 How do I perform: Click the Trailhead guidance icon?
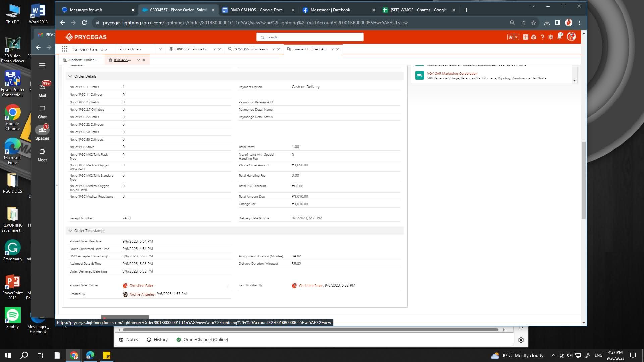click(x=534, y=37)
